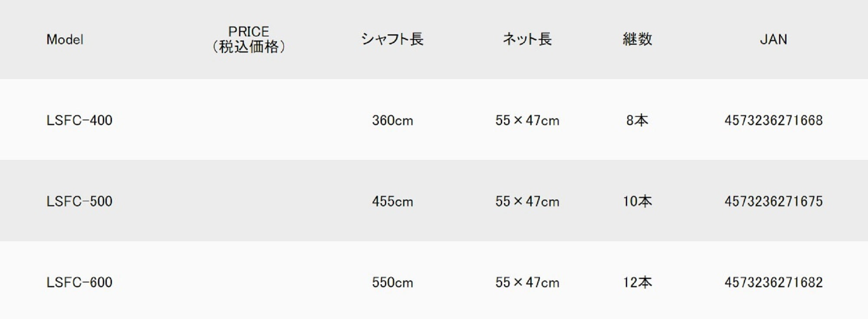Click the PRICE (税込価格) column header
The width and height of the screenshot is (868, 319).
coord(249,39)
